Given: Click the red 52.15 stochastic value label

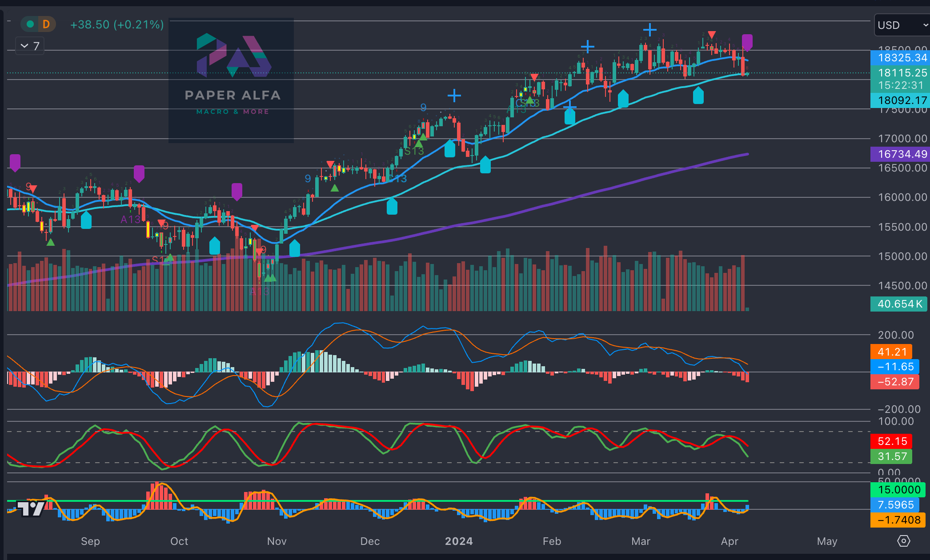Looking at the screenshot, I should pyautogui.click(x=892, y=441).
